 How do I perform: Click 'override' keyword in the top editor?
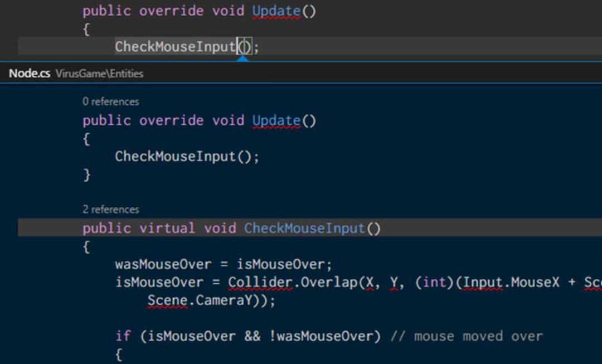tap(171, 11)
